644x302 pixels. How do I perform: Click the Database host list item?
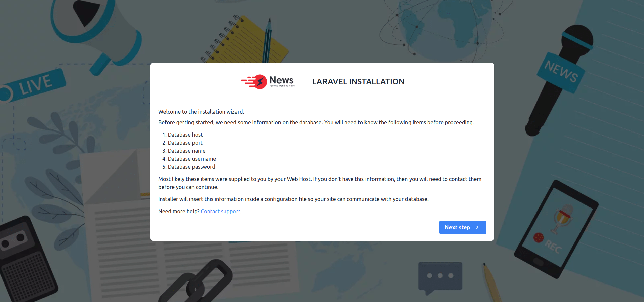pos(185,135)
